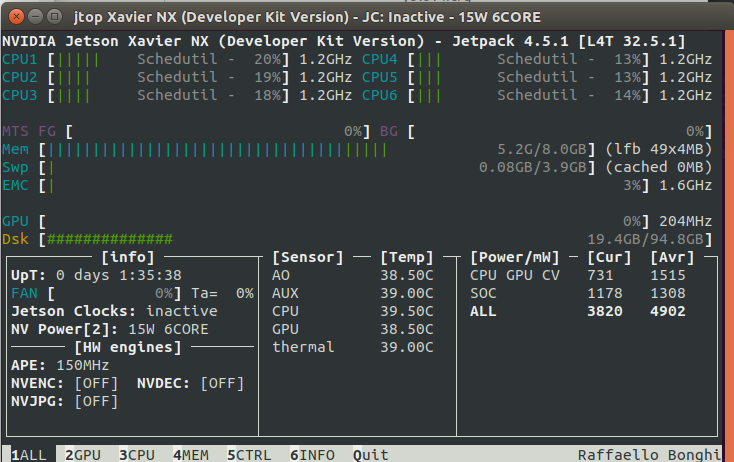
Task: Close the jtop terminal window
Action: pos(16,17)
